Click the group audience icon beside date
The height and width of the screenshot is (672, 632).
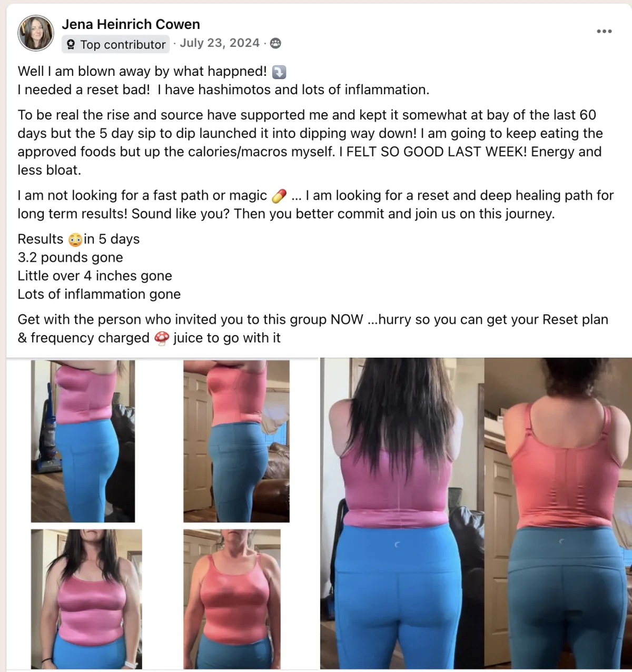[275, 43]
